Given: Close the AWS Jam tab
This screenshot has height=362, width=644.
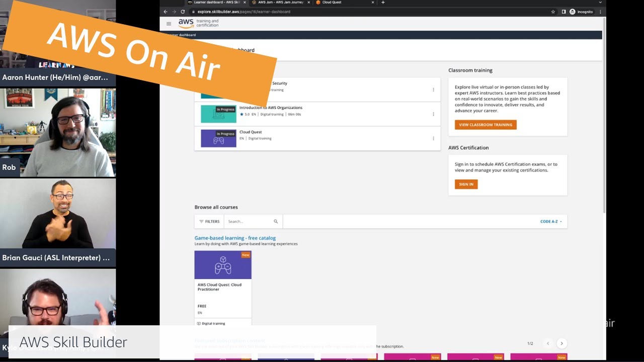Looking at the screenshot, I should (x=308, y=3).
